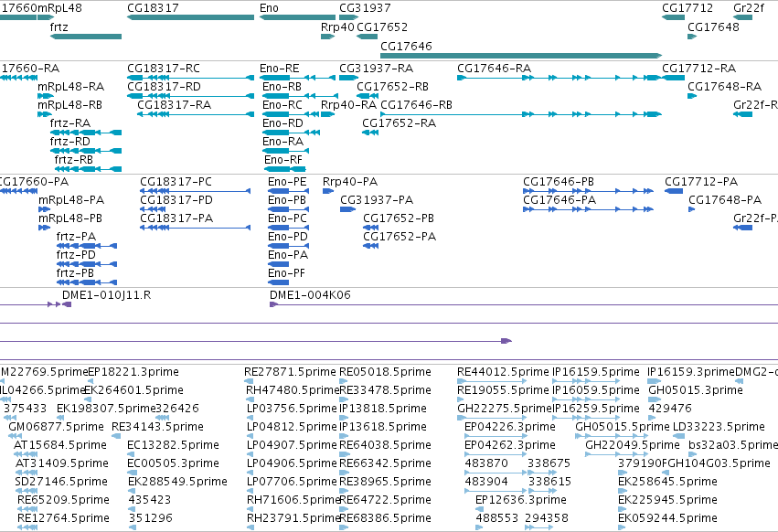
Task: Open protein label "frtz-PA"
Action: pyautogui.click(x=76, y=237)
